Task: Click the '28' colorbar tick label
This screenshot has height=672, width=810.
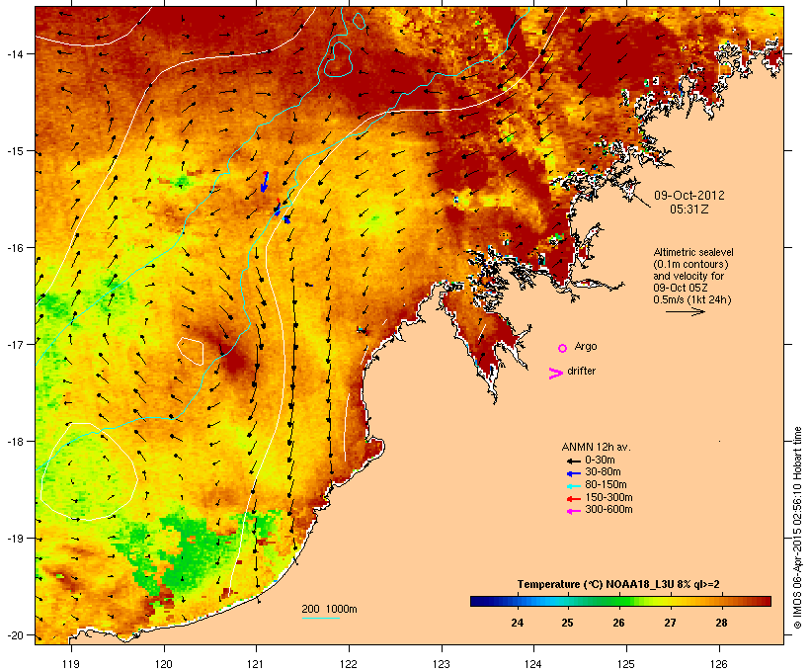Action: point(721,623)
